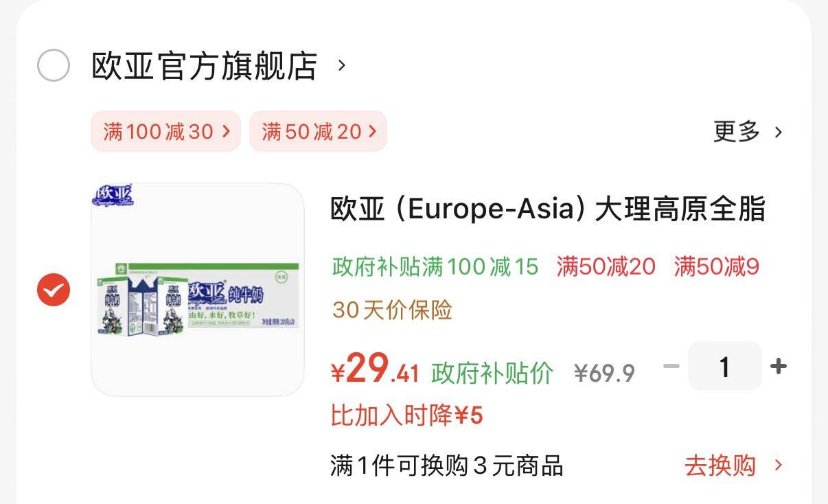The width and height of the screenshot is (828, 504).
Task: Open the milk carton product thumbnail
Action: pyautogui.click(x=198, y=289)
